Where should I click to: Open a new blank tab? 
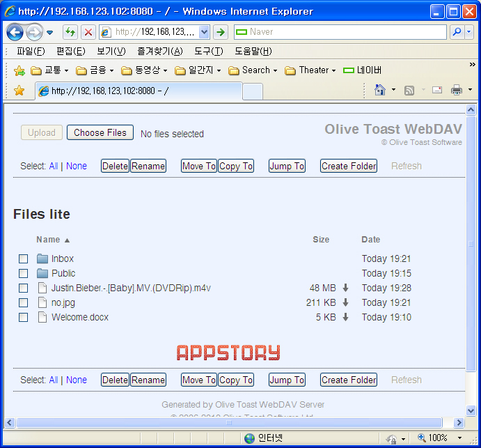(253, 92)
